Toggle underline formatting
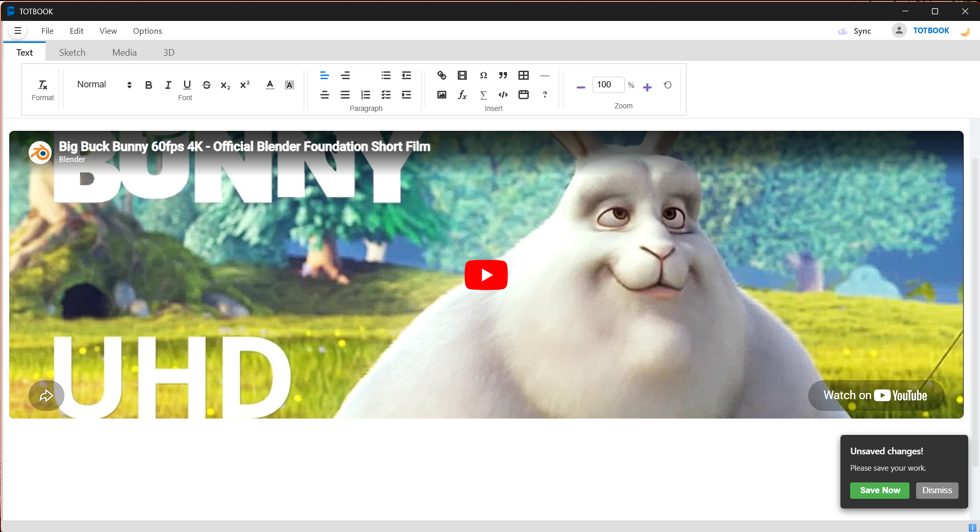Viewport: 980px width, 532px height. click(x=187, y=85)
